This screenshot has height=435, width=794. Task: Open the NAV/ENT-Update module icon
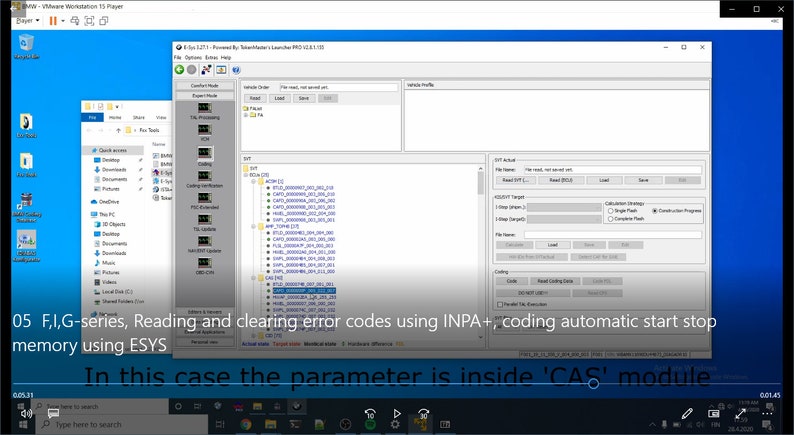[x=205, y=241]
